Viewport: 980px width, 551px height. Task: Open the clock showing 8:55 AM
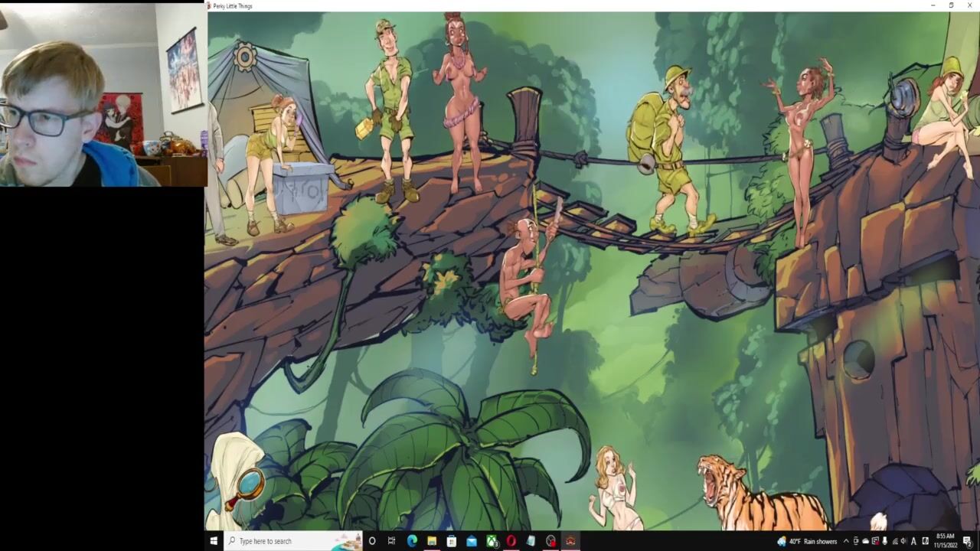click(946, 541)
